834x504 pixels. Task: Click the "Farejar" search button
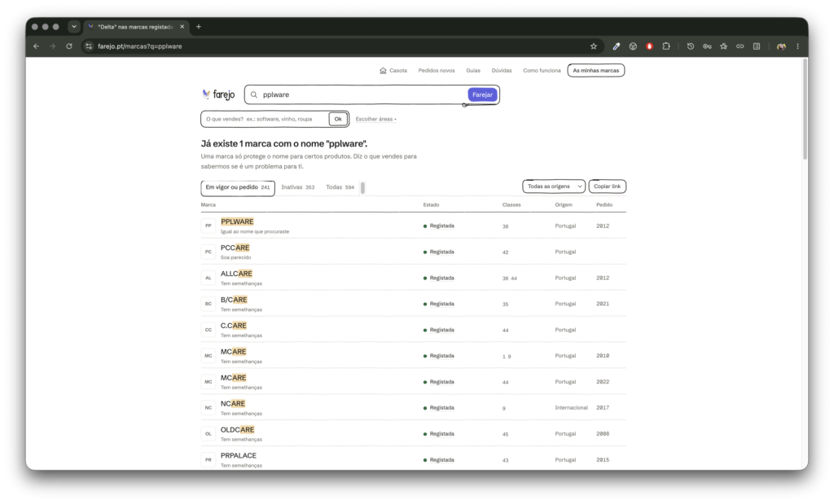[482, 94]
